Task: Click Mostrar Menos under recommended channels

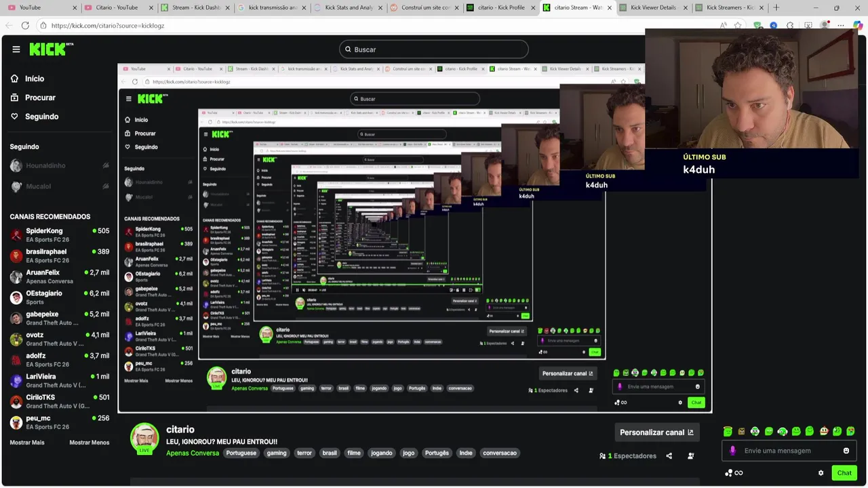Action: [x=89, y=443]
